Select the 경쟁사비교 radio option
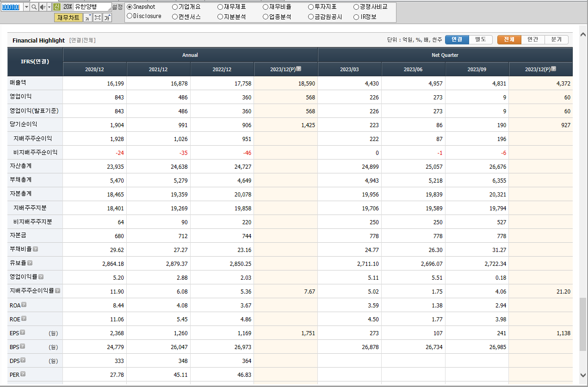The height and width of the screenshot is (387, 588). pyautogui.click(x=356, y=7)
